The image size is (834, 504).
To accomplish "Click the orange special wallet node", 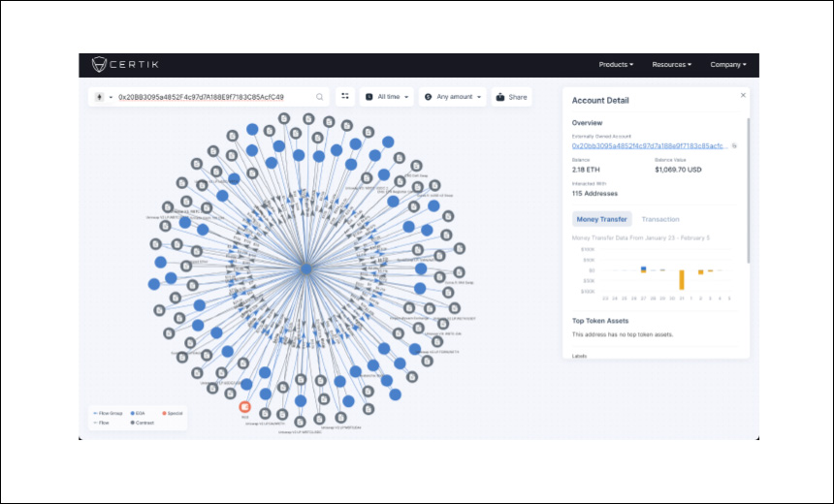I will (245, 407).
